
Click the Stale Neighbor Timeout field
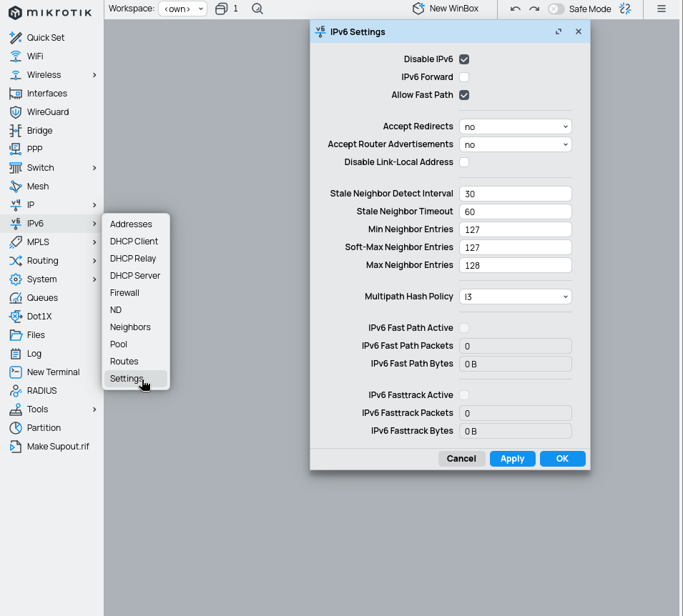pos(516,212)
